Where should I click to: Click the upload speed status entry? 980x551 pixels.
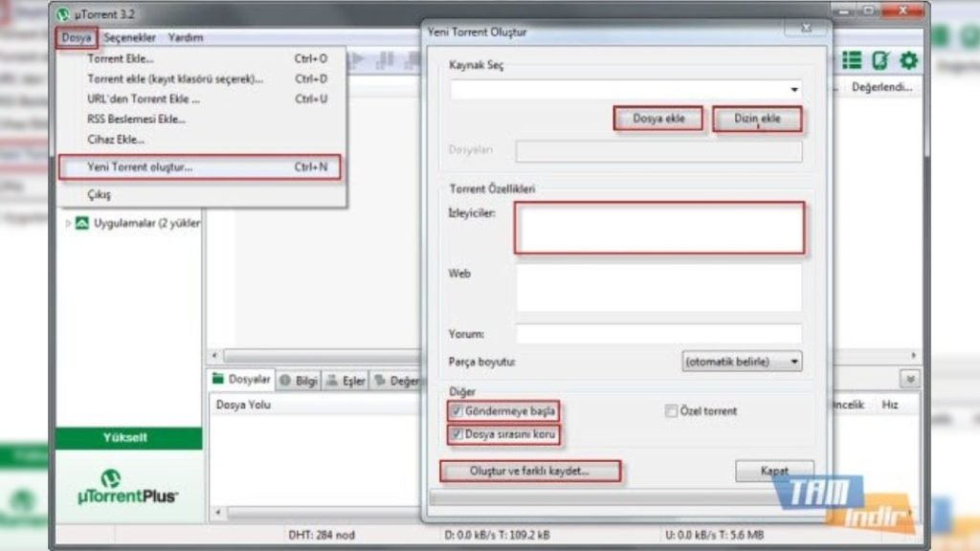[714, 535]
